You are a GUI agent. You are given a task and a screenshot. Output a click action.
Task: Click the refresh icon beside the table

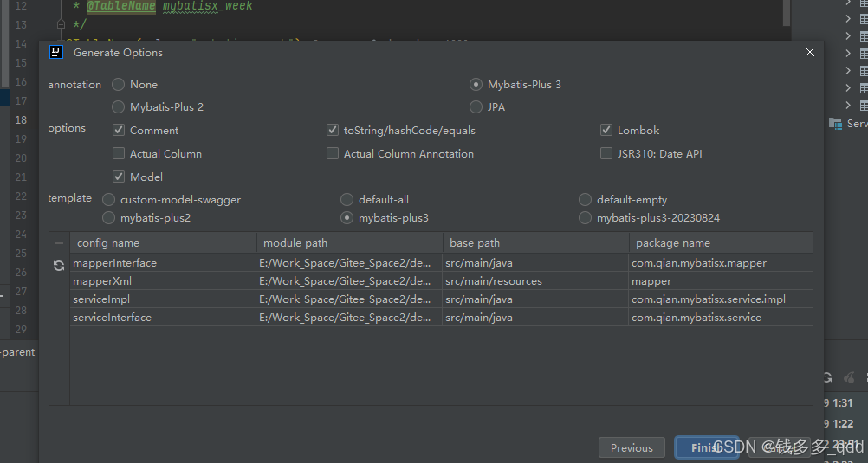[59, 266]
